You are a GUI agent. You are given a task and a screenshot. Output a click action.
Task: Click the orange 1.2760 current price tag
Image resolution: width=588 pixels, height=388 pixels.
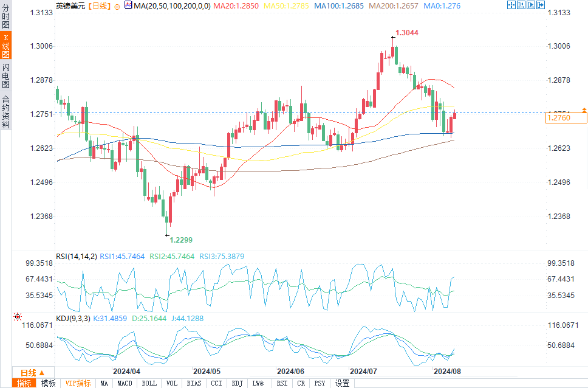[x=566, y=118]
